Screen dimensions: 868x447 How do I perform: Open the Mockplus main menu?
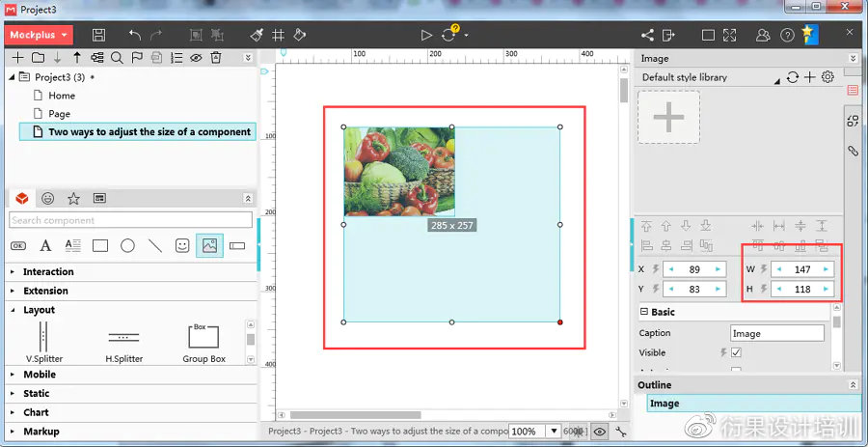click(x=40, y=35)
